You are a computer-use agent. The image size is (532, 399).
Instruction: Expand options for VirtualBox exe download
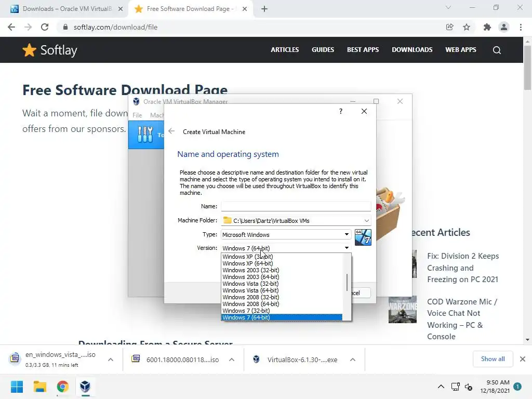tap(353, 360)
